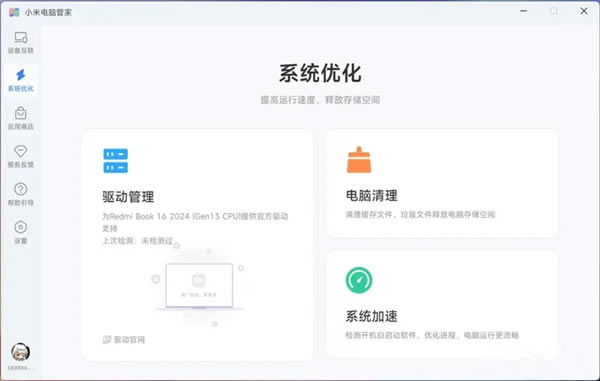
Task: Click the Xiaomi PC Manager logo icon
Action: pos(14,12)
